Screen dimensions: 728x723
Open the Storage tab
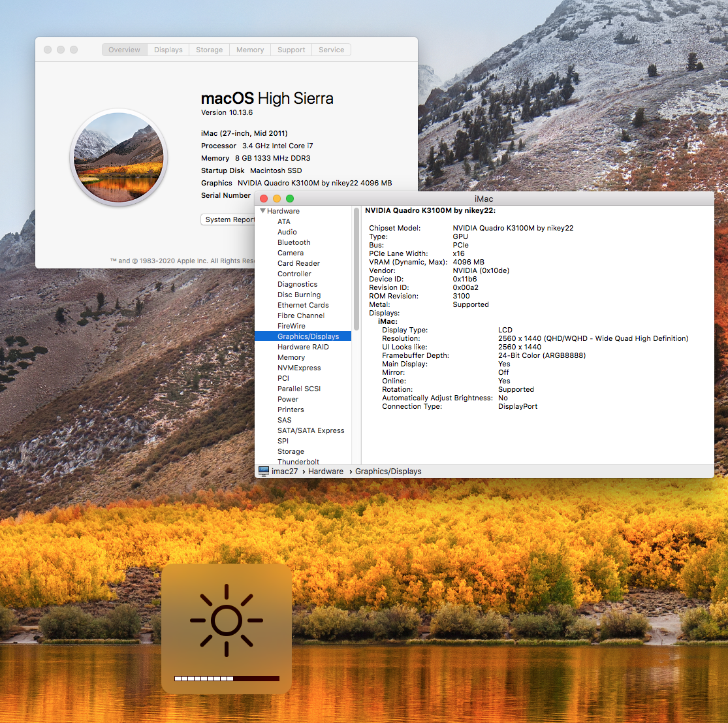(x=209, y=50)
